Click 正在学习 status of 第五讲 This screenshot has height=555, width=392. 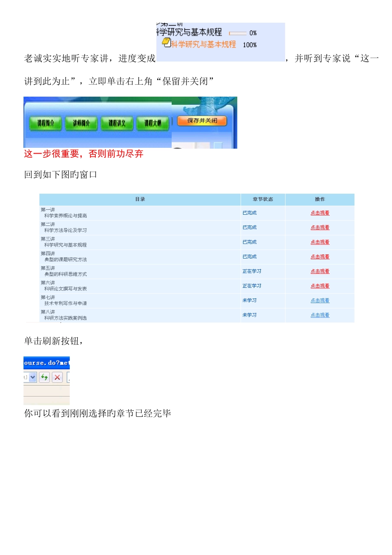coord(252,271)
